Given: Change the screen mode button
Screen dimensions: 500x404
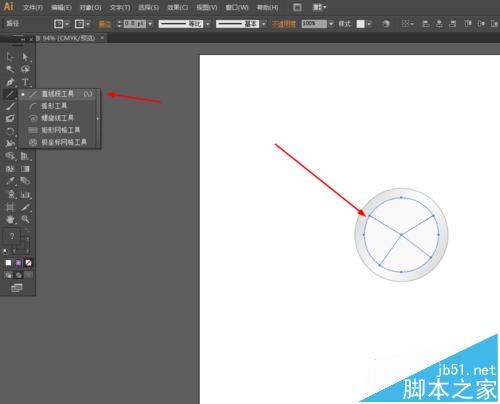Looking at the screenshot, I should 17,288.
